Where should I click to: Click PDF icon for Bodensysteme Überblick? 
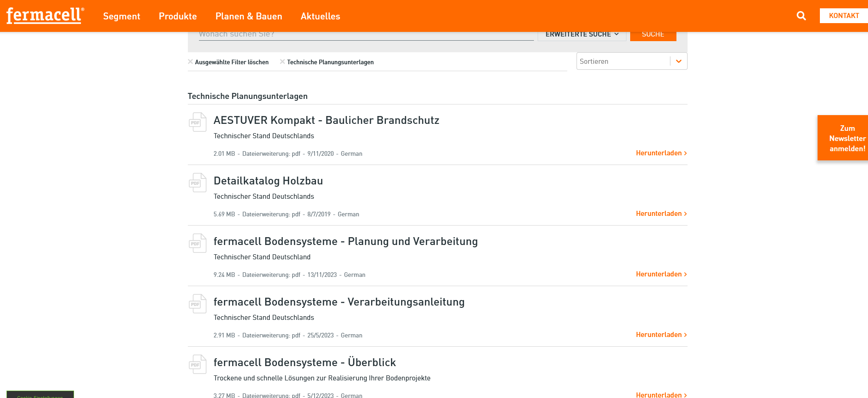pos(198,364)
